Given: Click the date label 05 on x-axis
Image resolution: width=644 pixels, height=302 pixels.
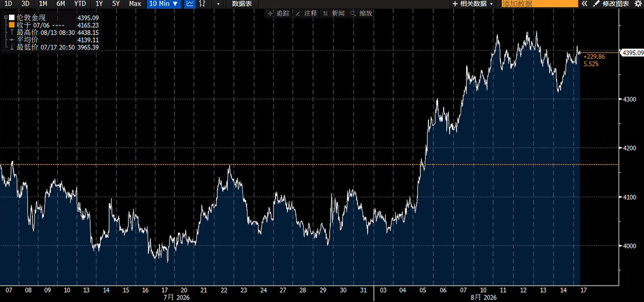Looking at the screenshot, I should click(423, 290).
